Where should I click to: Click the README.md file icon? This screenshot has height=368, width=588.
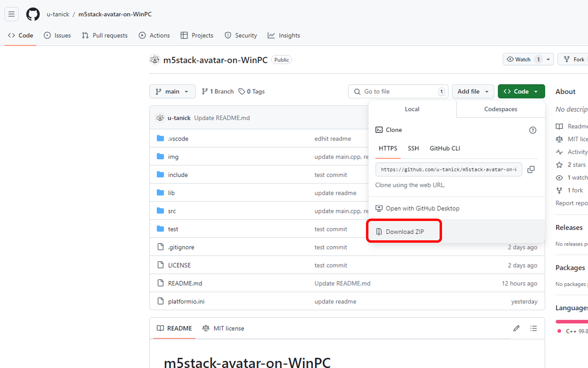(160, 283)
